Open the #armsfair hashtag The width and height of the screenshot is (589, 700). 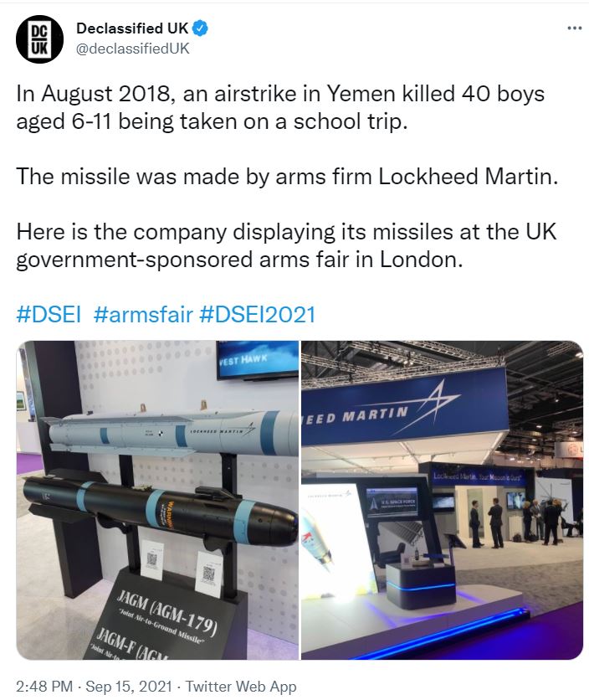[143, 314]
